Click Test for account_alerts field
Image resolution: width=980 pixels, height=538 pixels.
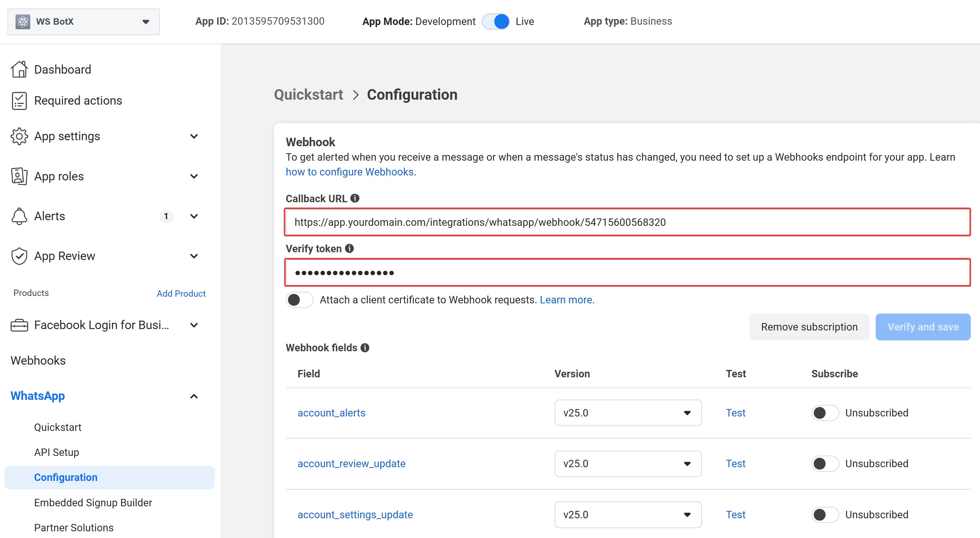pyautogui.click(x=735, y=413)
